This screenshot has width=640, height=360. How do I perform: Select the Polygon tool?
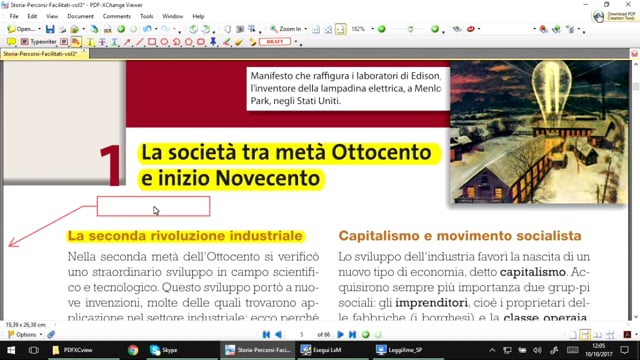pyautogui.click(x=189, y=42)
